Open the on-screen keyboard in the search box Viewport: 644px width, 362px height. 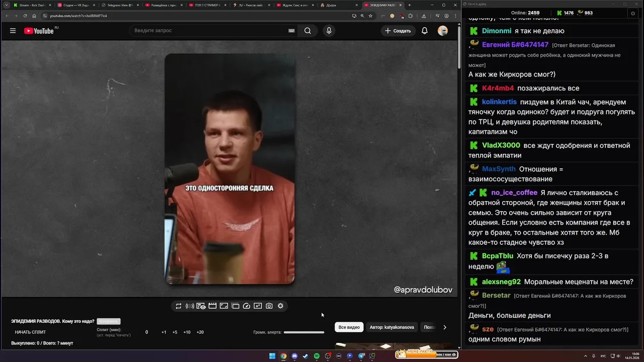point(291,31)
